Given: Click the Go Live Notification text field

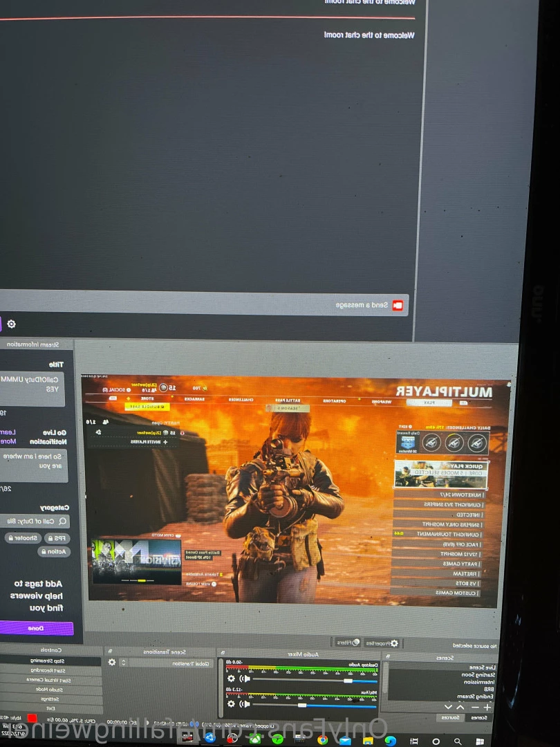Looking at the screenshot, I should point(33,465).
